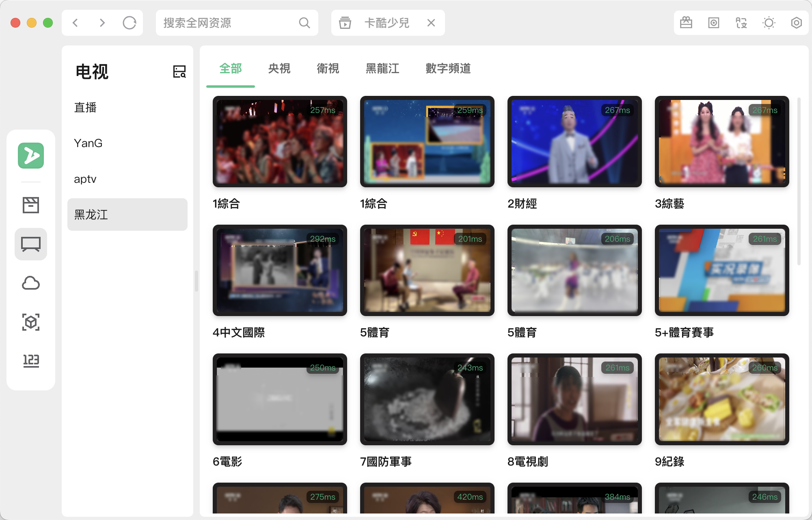Open the 4中文國際 channel thumbnail
The width and height of the screenshot is (812, 520).
280,270
